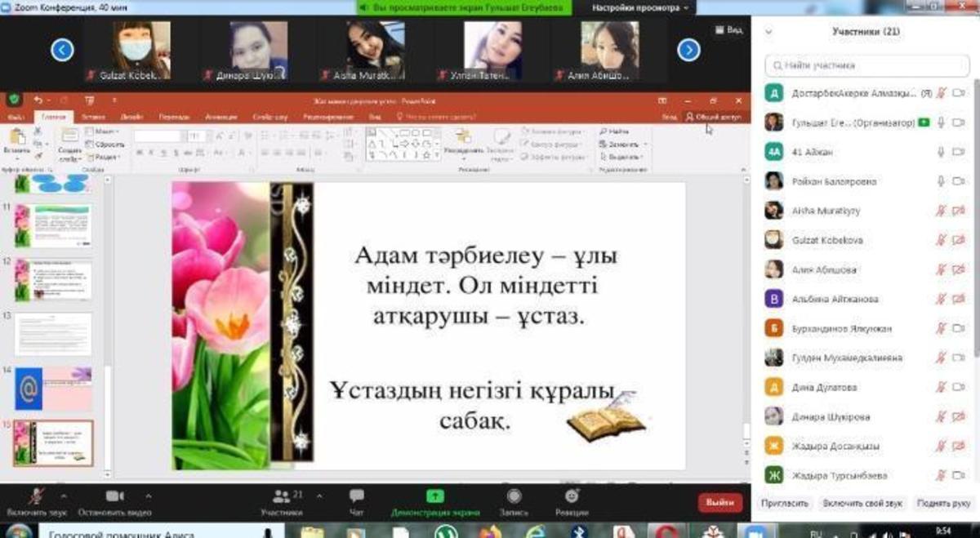Unmute microphone with Включить звук toggle
The image size is (980, 538).
point(36,497)
